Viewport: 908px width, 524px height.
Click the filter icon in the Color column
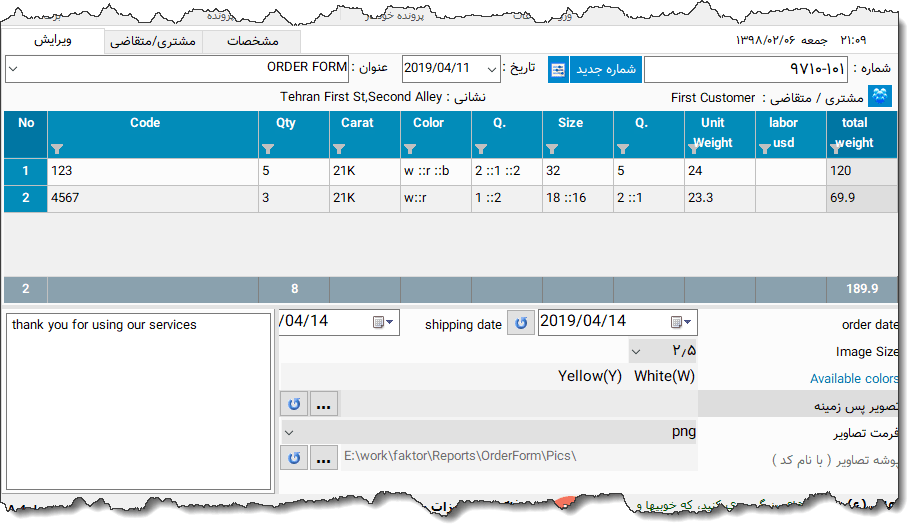410,149
